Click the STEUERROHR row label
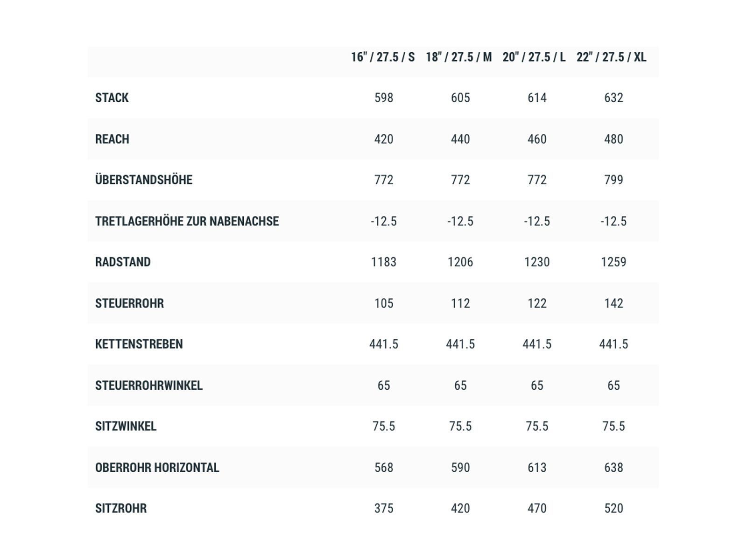This screenshot has width=747, height=560. (x=130, y=303)
